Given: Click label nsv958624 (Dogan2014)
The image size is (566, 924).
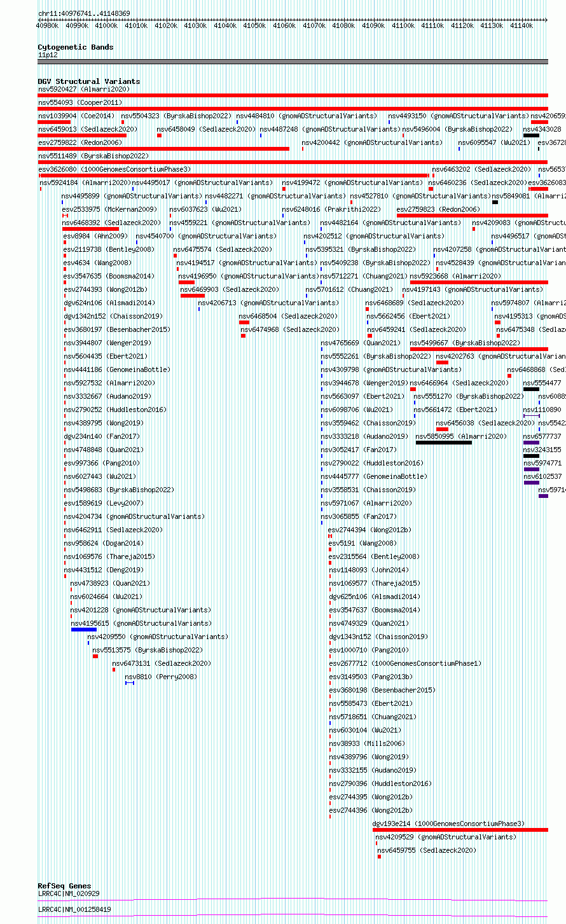Looking at the screenshot, I should (105, 543).
